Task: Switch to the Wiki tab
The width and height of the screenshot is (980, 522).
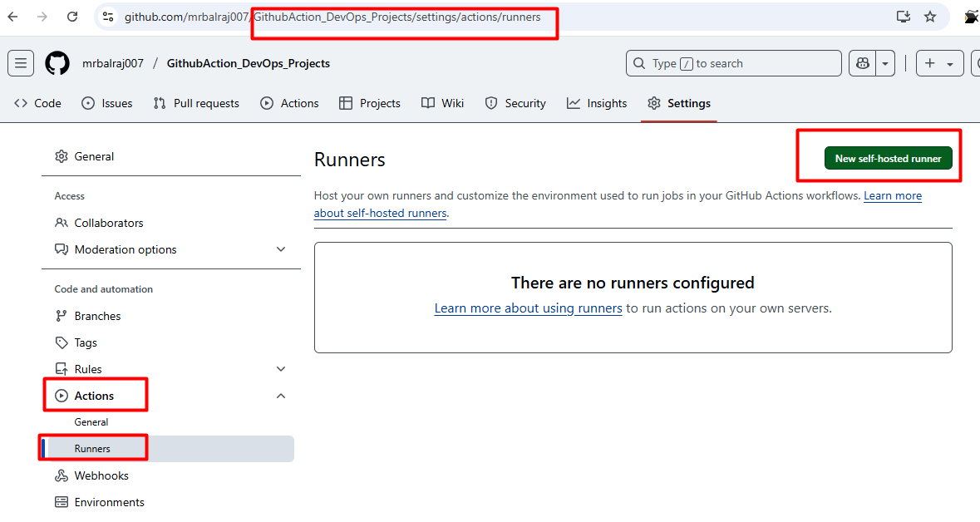Action: [x=442, y=103]
